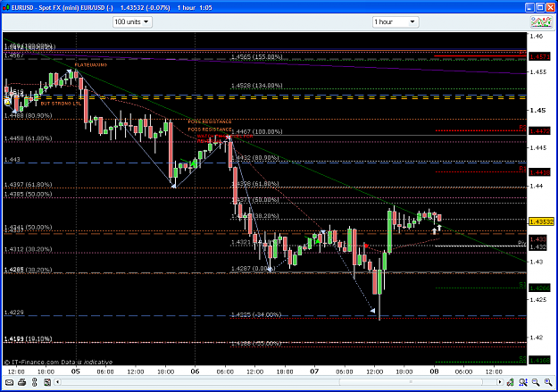Click the 07 date label on time axis
Screen dimensions: 558x392
coord(314,371)
